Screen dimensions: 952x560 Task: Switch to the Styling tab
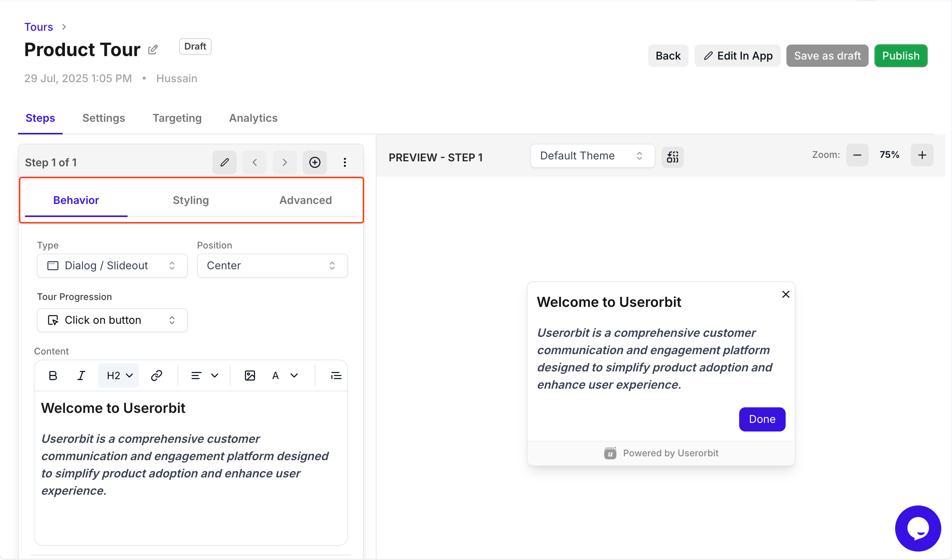click(x=191, y=200)
